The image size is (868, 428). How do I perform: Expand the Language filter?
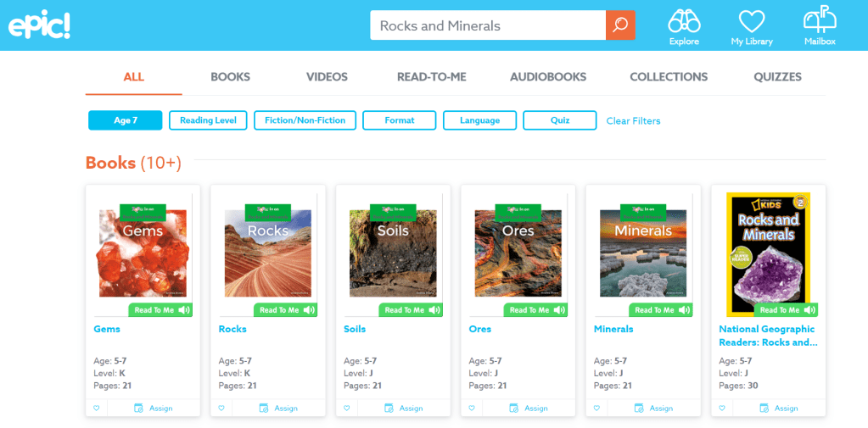click(479, 120)
